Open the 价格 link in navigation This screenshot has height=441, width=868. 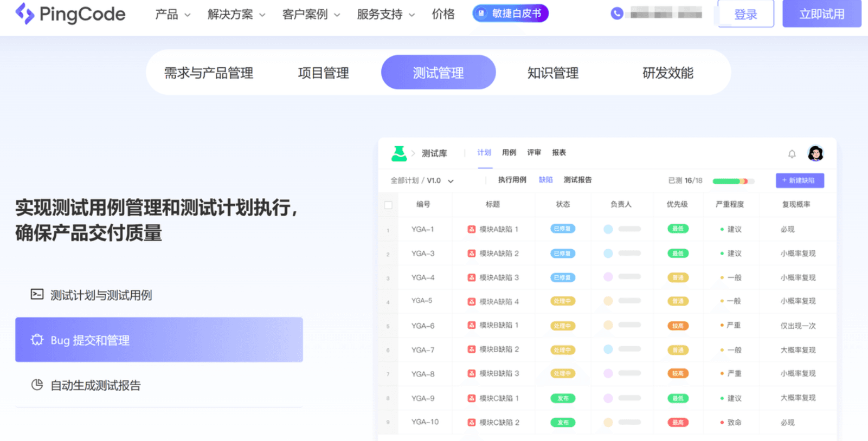pyautogui.click(x=443, y=15)
